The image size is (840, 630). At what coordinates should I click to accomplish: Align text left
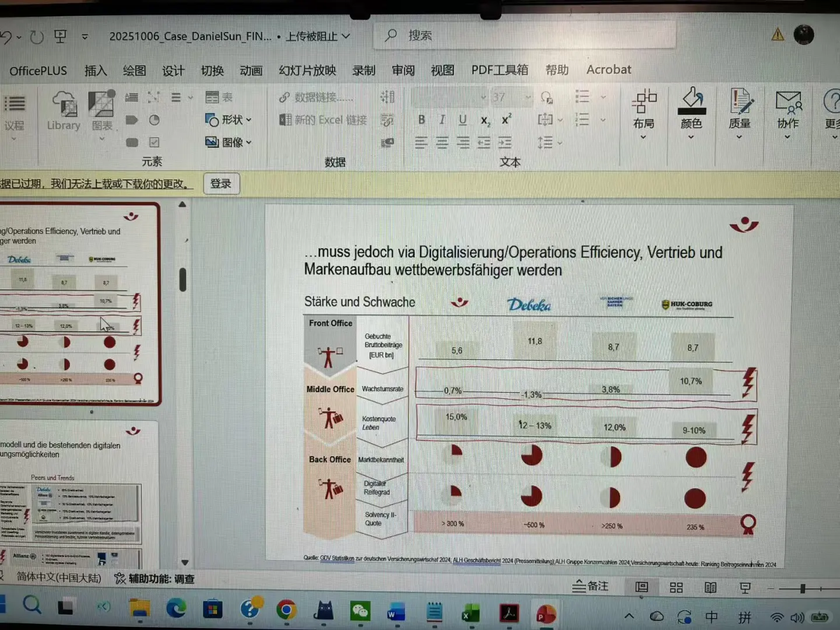pyautogui.click(x=421, y=142)
